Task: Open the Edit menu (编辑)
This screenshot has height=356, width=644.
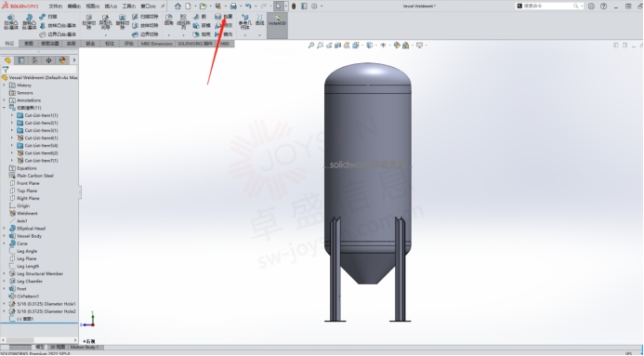Action: (74, 7)
